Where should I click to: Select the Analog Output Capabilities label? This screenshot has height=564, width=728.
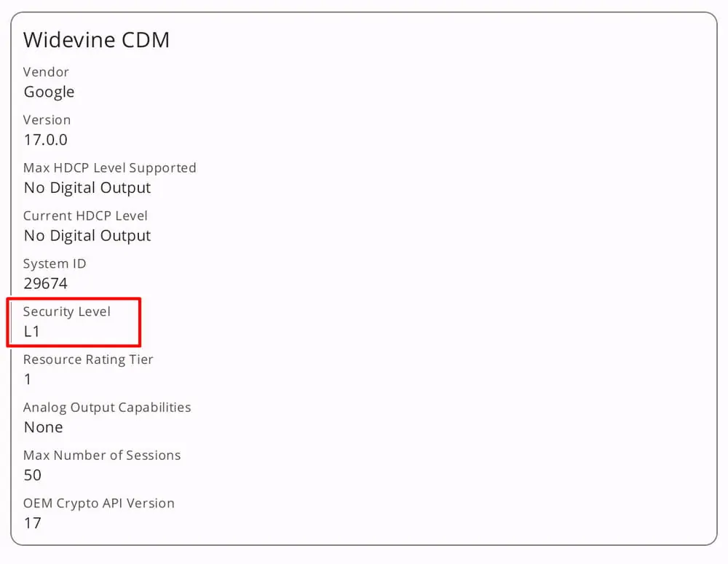[x=107, y=408]
